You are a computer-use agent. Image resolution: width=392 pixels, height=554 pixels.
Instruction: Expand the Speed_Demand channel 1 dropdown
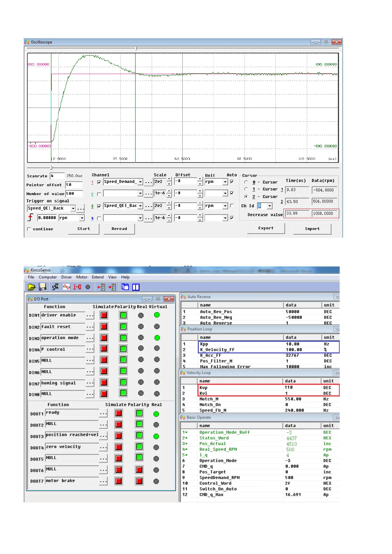coord(140,182)
